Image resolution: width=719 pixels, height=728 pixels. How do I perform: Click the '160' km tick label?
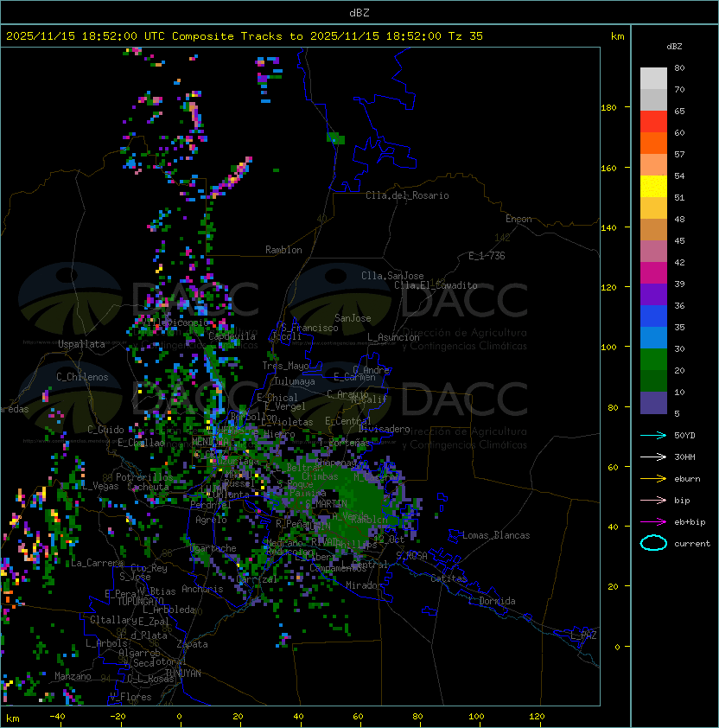608,168
